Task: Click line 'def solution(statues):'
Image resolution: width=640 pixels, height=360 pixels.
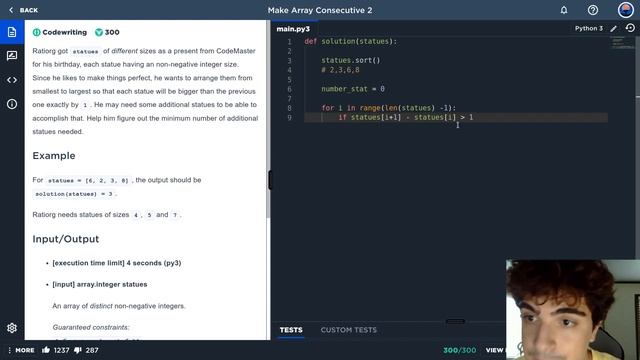Action: pyautogui.click(x=351, y=41)
